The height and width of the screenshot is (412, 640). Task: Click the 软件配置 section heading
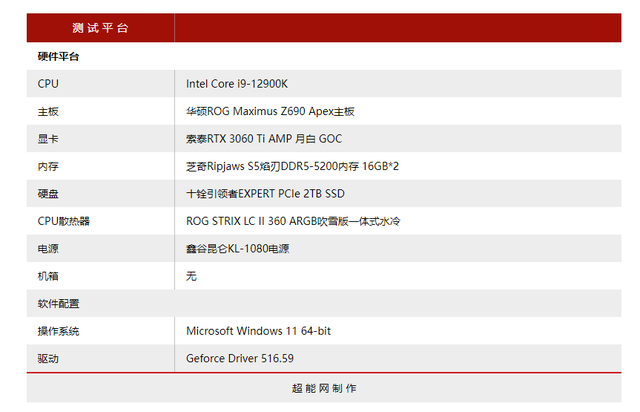click(x=58, y=303)
